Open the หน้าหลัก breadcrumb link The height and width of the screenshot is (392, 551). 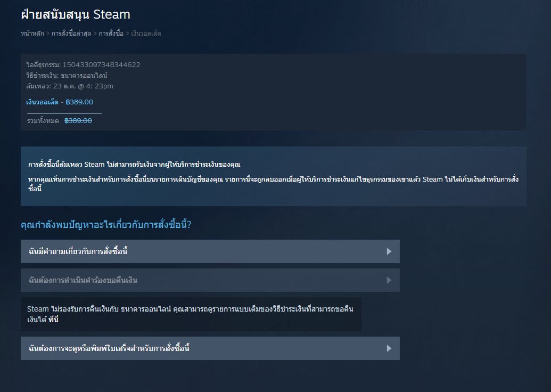click(x=32, y=34)
